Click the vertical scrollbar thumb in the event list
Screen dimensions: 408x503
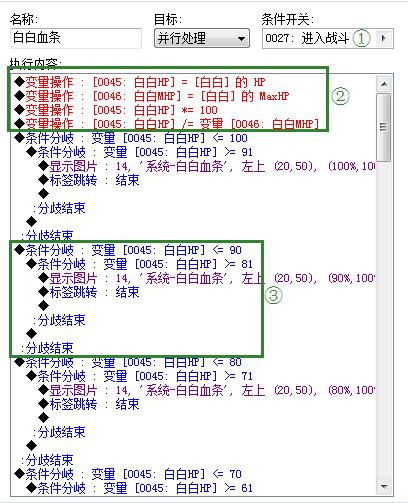coord(384,127)
